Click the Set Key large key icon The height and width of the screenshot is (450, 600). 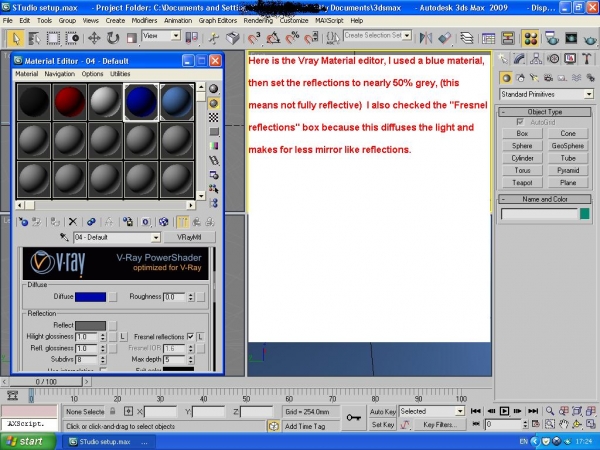(353, 417)
